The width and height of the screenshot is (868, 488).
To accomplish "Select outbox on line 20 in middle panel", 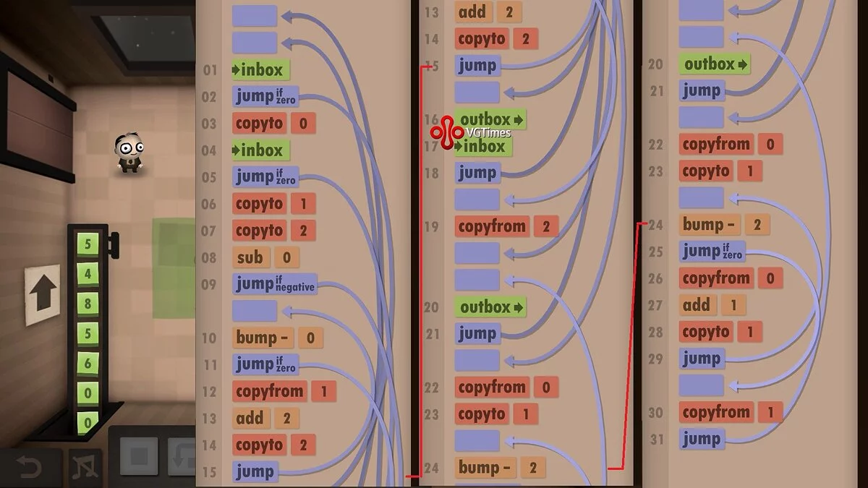I will pos(491,307).
